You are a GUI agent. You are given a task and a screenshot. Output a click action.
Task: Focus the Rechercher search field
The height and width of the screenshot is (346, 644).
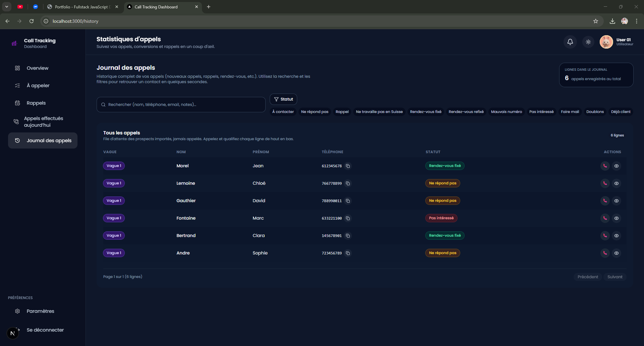(181, 105)
